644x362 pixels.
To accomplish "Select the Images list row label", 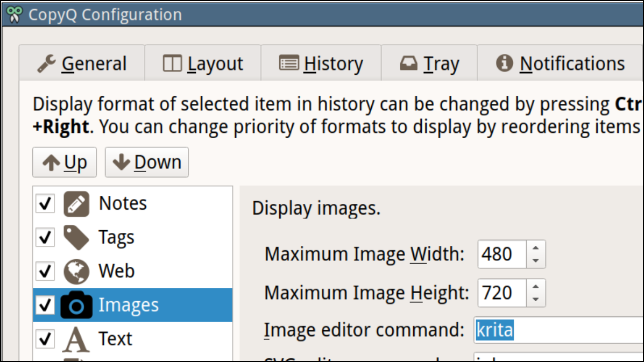I will (x=129, y=306).
